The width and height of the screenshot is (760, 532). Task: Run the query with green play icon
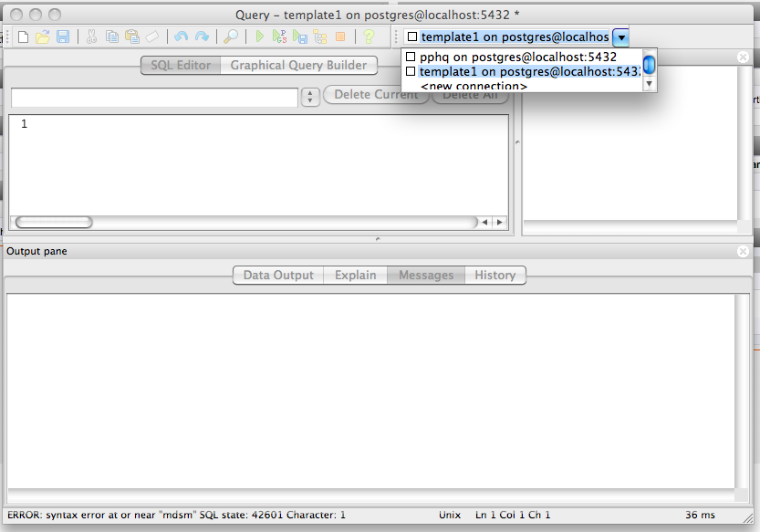pyautogui.click(x=260, y=37)
